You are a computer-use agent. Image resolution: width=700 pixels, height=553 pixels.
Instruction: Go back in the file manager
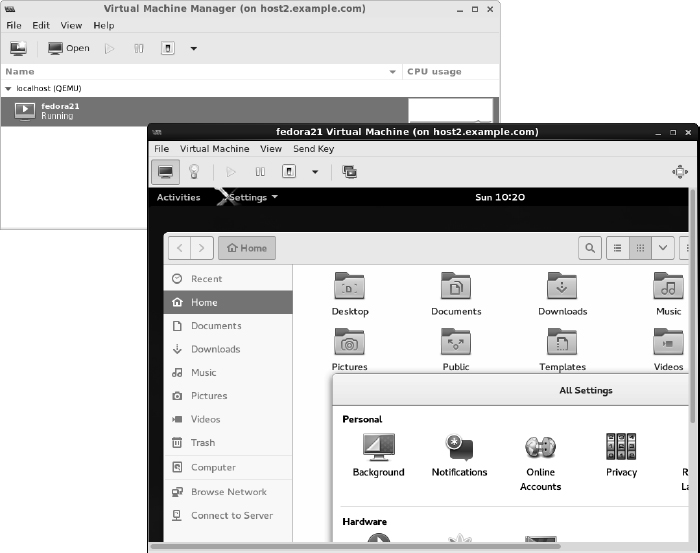coord(179,248)
